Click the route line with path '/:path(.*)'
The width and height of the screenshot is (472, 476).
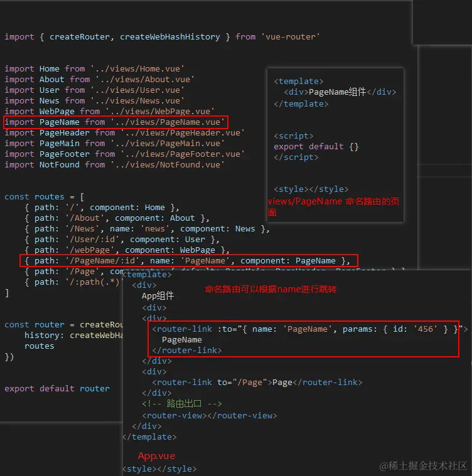(x=73, y=282)
